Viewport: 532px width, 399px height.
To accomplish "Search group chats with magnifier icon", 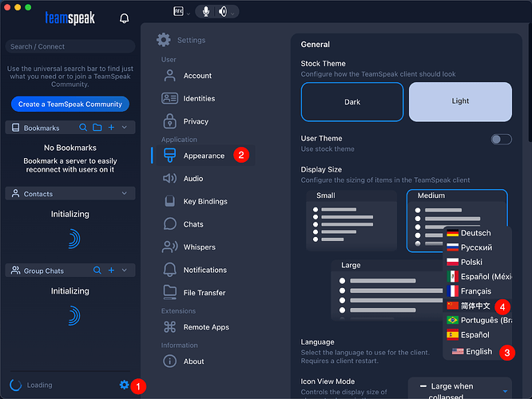I will pyautogui.click(x=97, y=271).
